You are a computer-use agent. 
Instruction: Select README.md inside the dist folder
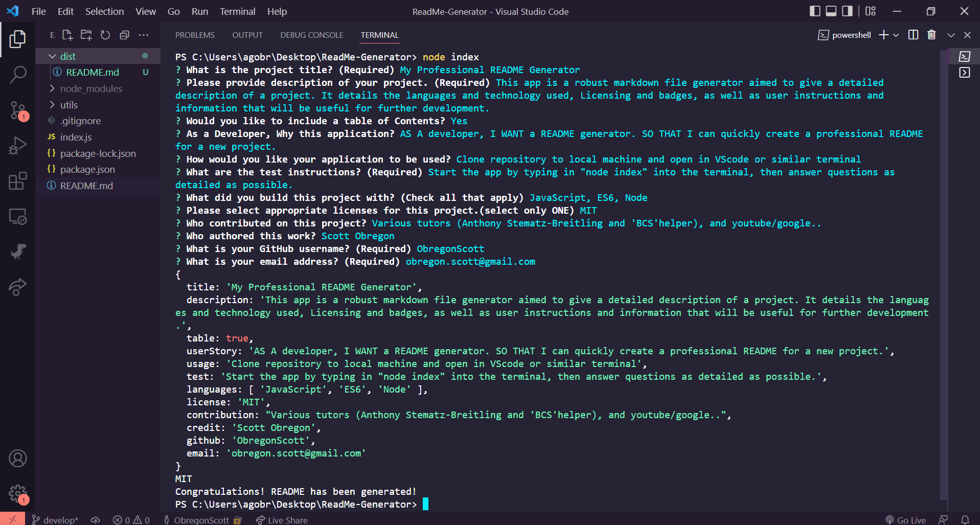tap(92, 72)
